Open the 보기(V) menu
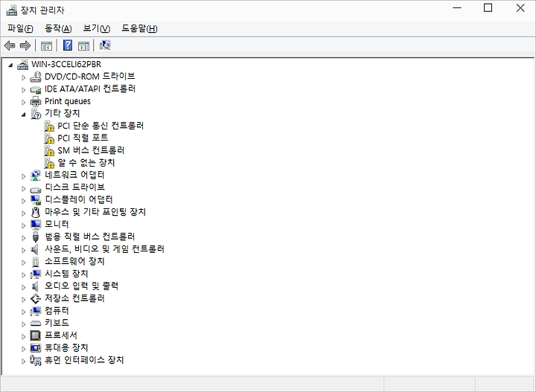536x392 pixels. coord(96,28)
